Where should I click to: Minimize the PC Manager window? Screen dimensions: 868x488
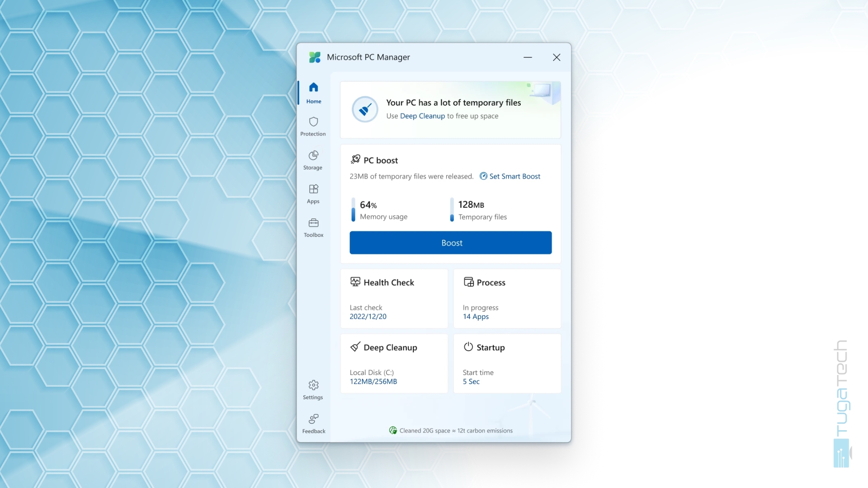point(528,57)
